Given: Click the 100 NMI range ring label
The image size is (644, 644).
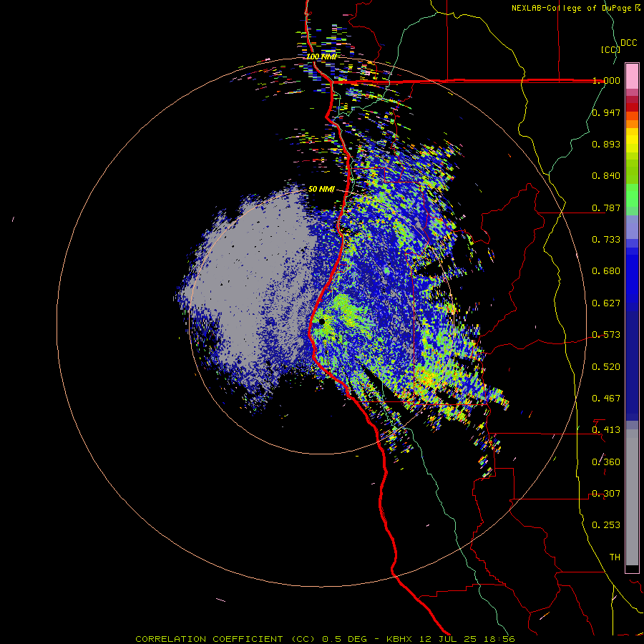Looking at the screenshot, I should pyautogui.click(x=321, y=57).
